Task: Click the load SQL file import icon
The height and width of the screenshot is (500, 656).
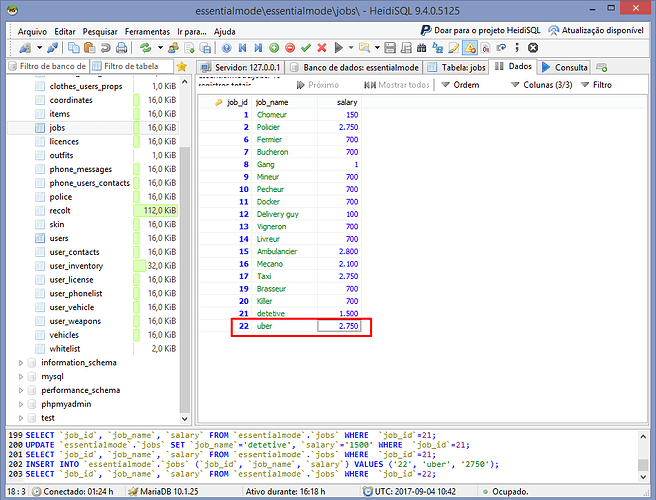Action: coord(189,48)
